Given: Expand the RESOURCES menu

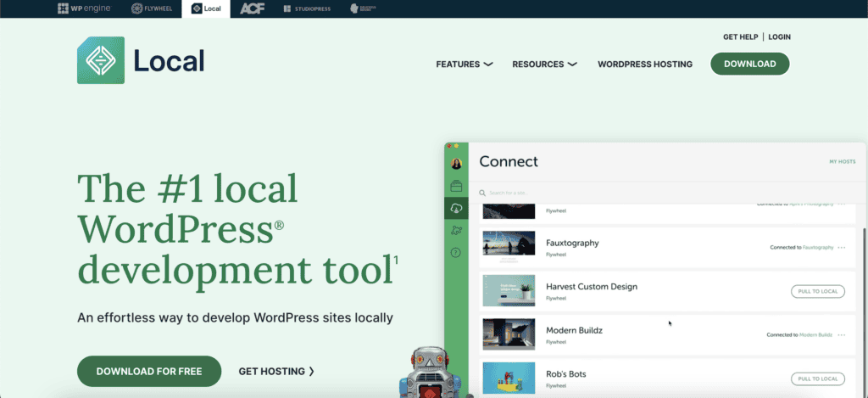Looking at the screenshot, I should tap(544, 64).
